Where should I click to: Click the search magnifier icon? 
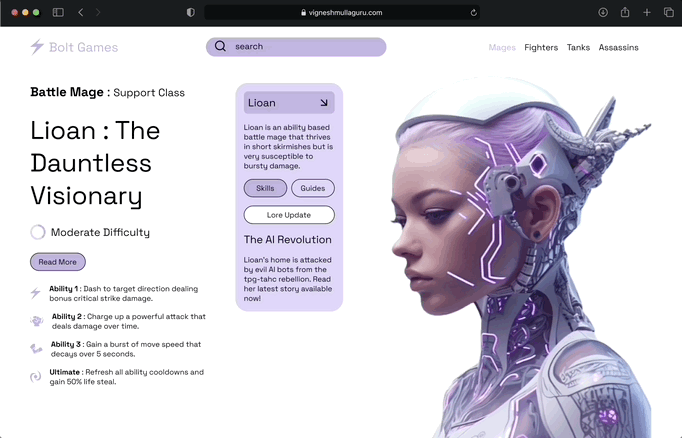[x=220, y=46]
